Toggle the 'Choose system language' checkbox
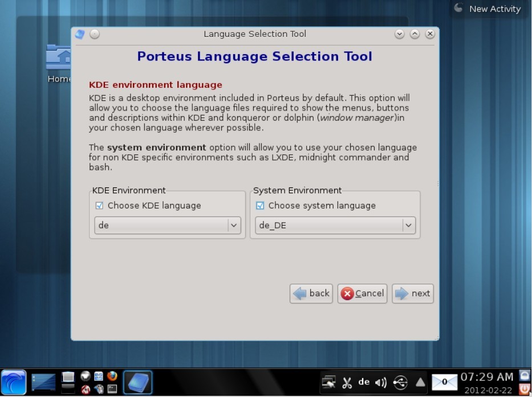 point(260,206)
